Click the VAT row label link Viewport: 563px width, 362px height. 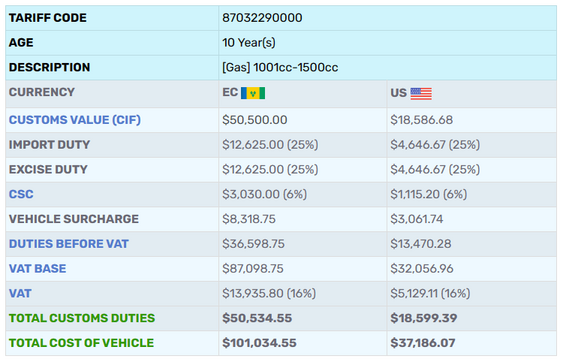pos(20,293)
